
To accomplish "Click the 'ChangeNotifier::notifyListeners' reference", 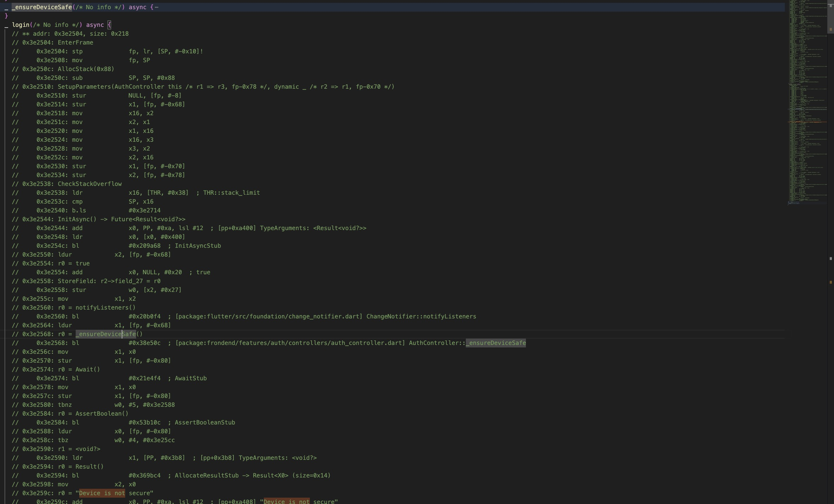I will (x=421, y=316).
